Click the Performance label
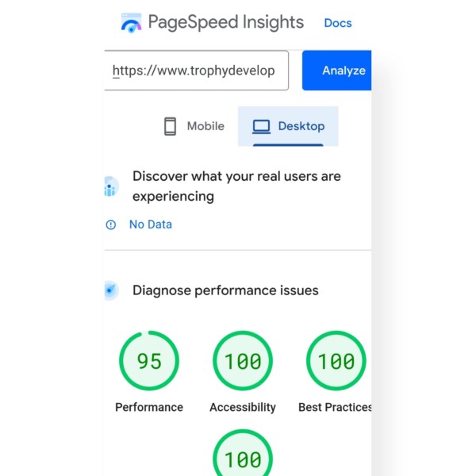 click(149, 407)
